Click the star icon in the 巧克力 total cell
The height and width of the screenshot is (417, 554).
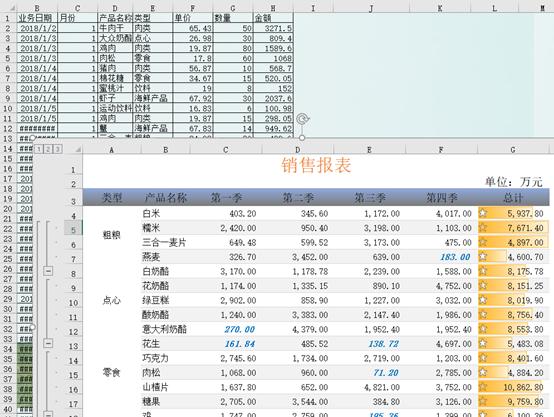click(483, 358)
